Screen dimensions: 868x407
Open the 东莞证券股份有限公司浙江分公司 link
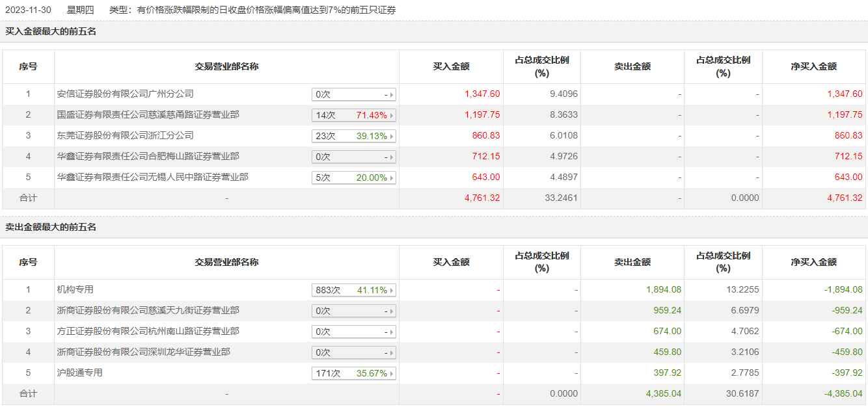click(126, 136)
